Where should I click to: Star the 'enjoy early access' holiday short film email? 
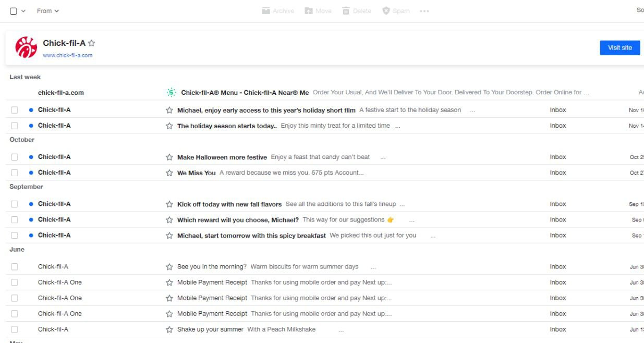coord(169,110)
